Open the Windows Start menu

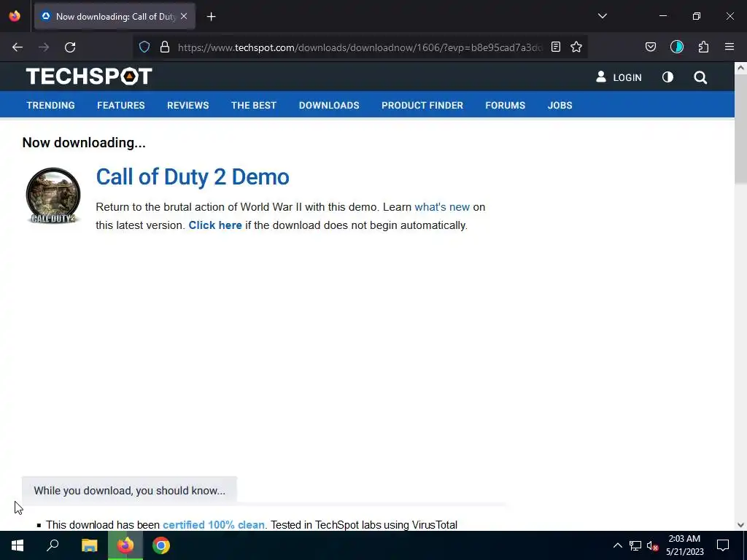[x=18, y=545]
